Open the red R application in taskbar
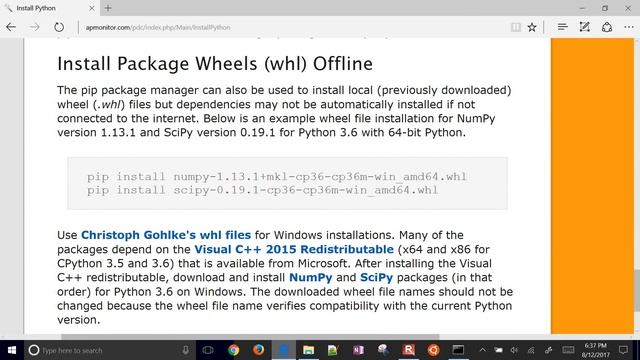Viewport: 640px width, 360px height. [x=408, y=350]
